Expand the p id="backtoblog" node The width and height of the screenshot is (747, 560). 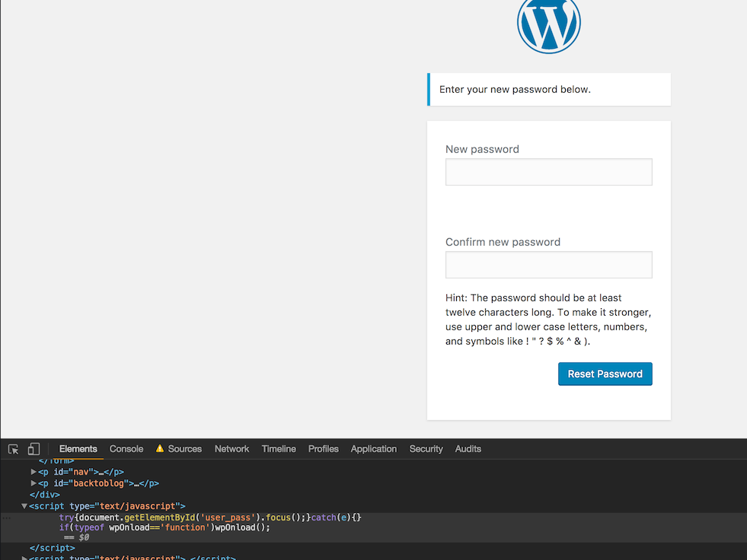click(34, 483)
